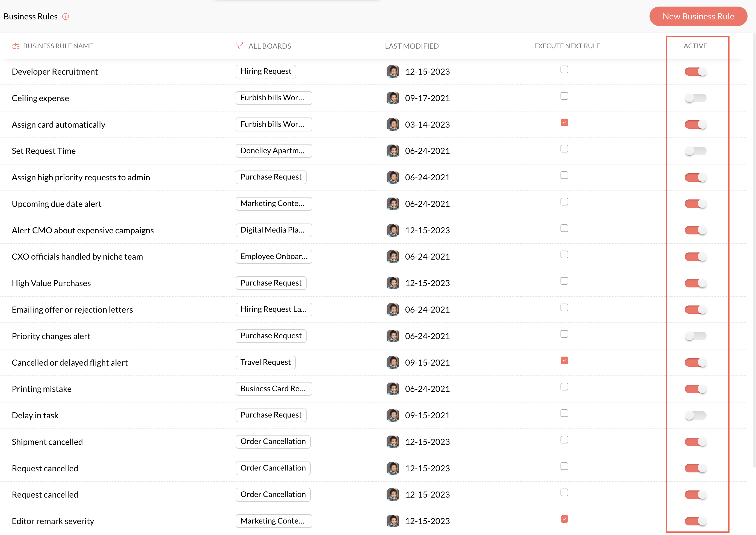Viewport: 756px width, 535px height.
Task: Click the BUSINESS RULE NAME column header
Action: click(58, 46)
